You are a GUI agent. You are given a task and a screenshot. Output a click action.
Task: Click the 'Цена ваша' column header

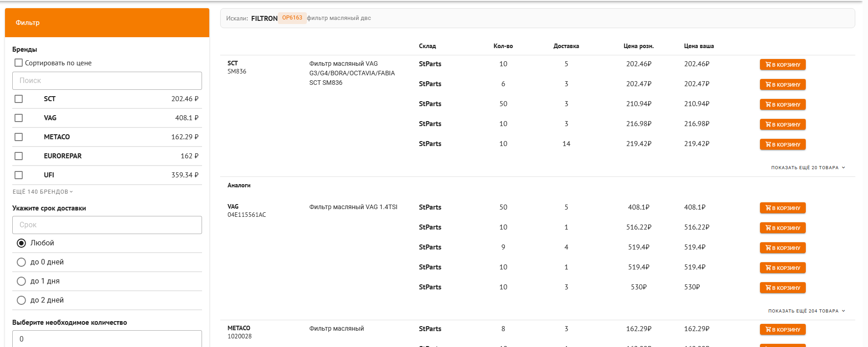(699, 46)
